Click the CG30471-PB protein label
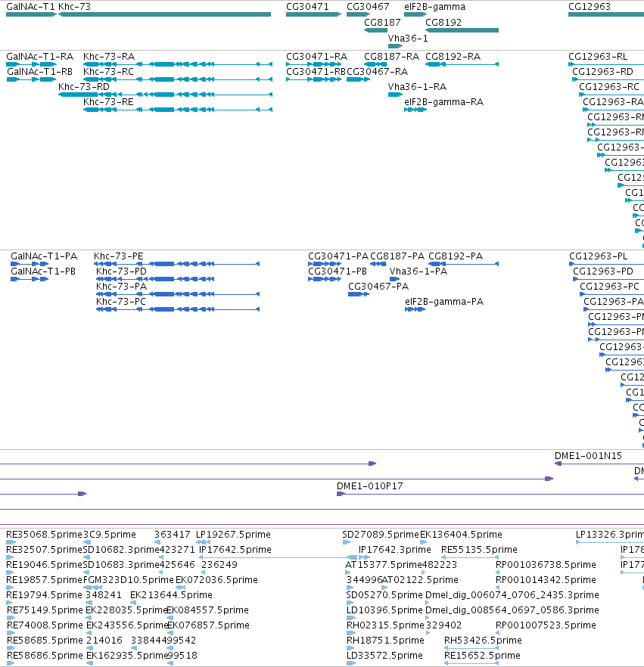 338,271
